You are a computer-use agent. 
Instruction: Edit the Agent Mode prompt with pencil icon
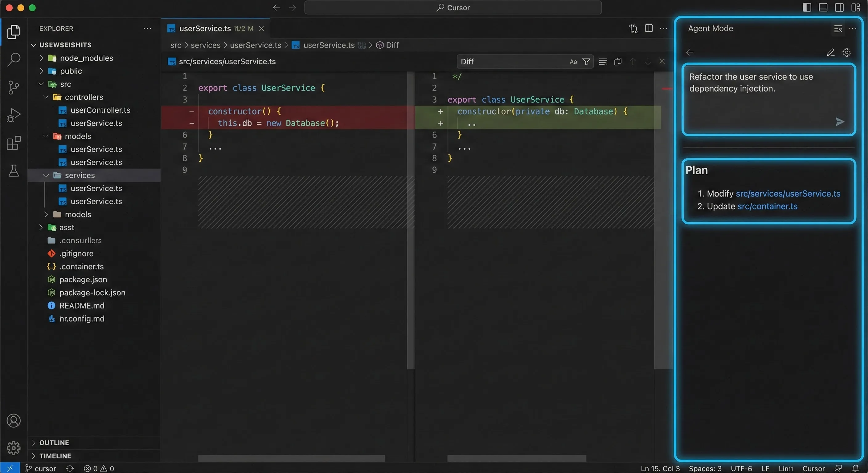(x=831, y=52)
